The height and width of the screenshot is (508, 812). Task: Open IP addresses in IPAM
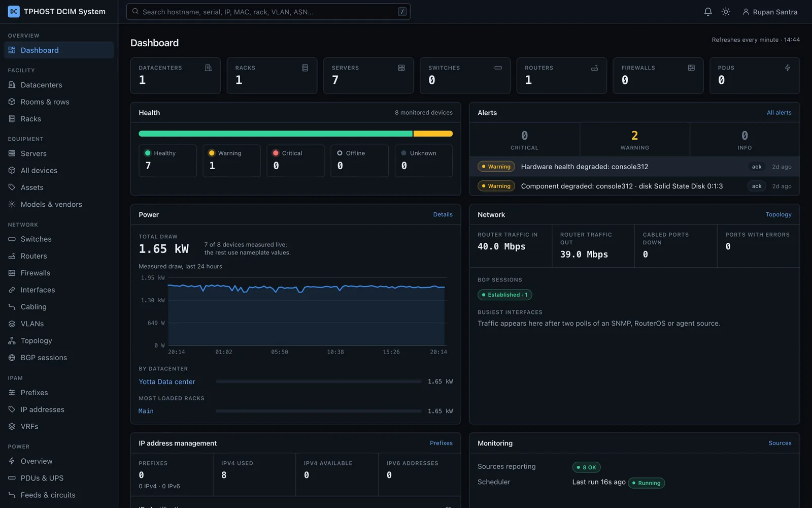[x=59, y=409]
